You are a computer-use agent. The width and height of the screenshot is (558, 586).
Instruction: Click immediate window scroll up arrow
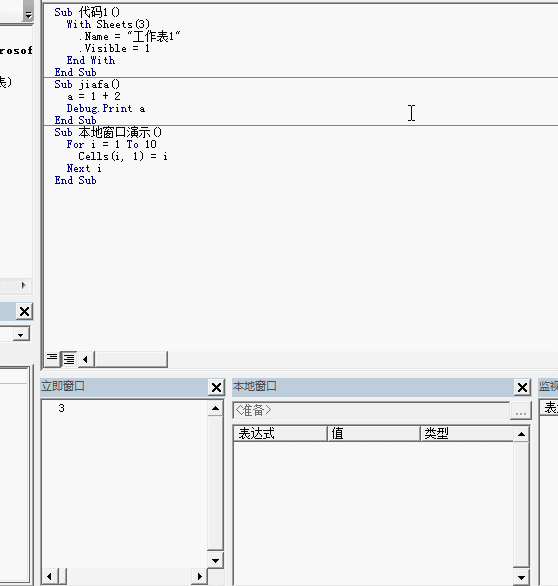click(x=215, y=408)
